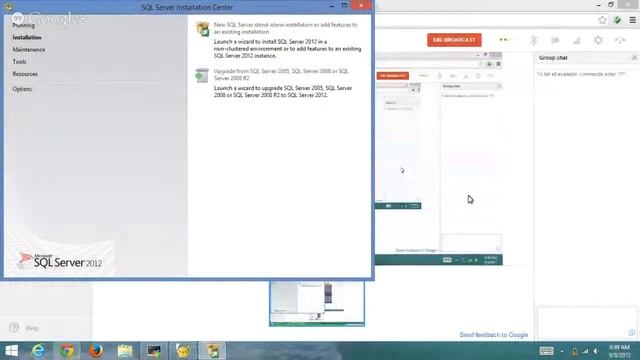
Task: Open File Explorer from the taskbar
Action: point(125,351)
